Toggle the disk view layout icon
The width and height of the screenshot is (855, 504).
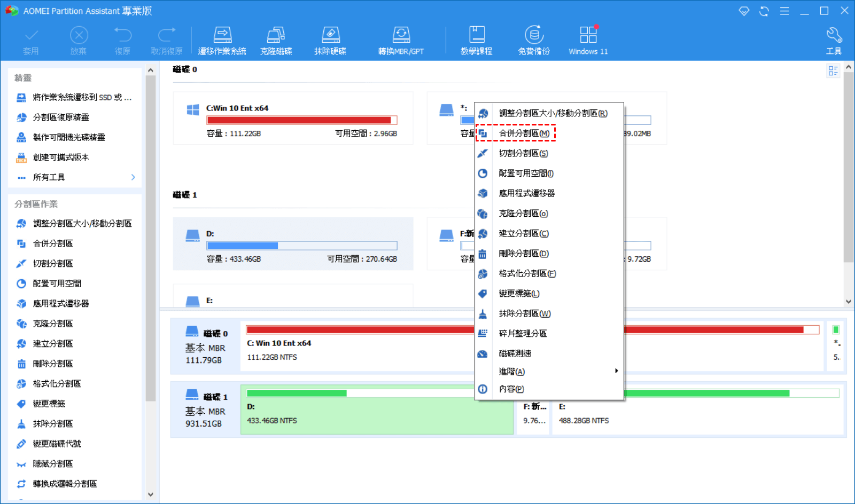point(833,70)
